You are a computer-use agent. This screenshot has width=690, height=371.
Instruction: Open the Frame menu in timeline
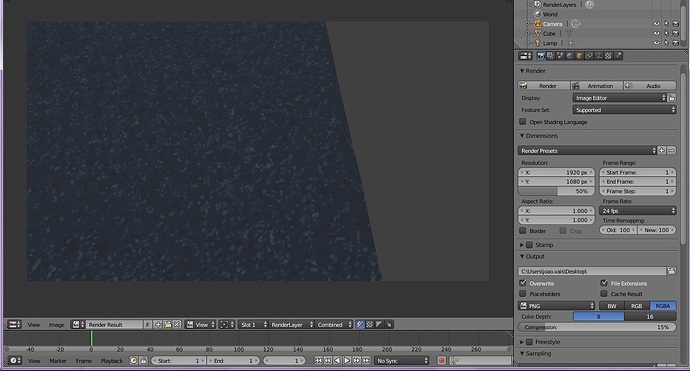(84, 361)
